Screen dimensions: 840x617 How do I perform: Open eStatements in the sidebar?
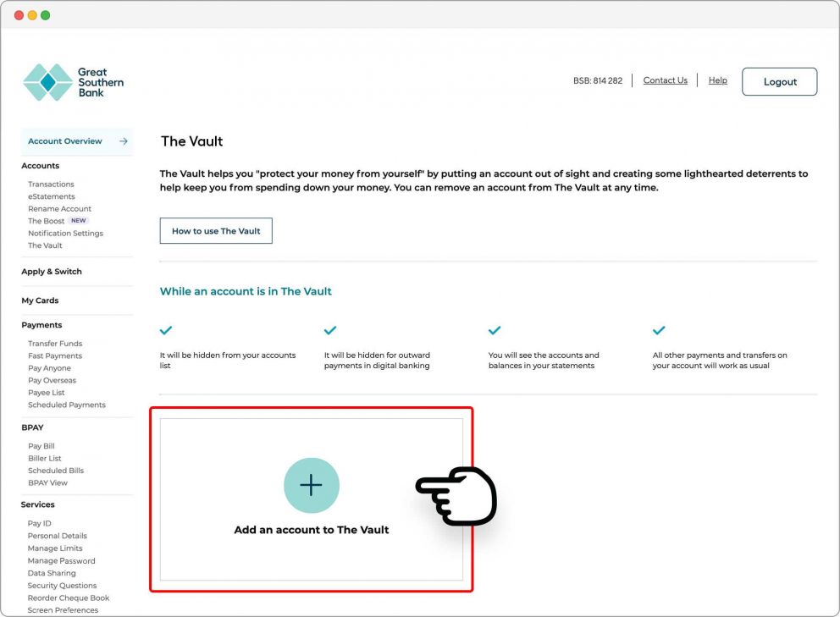click(x=52, y=196)
